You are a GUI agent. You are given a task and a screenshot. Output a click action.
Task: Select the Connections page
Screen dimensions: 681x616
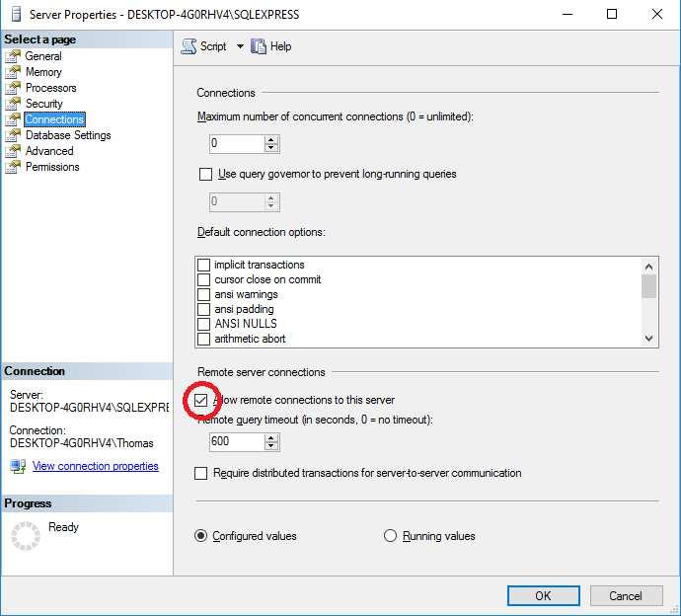(x=54, y=119)
